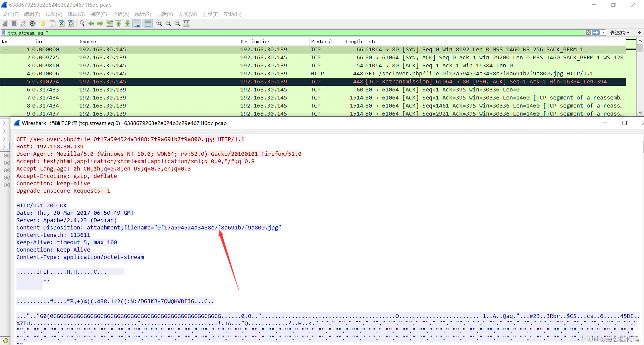Viewport: 644px width, 345px height.
Task: Open the 电话(Y) menu
Action: point(165,14)
